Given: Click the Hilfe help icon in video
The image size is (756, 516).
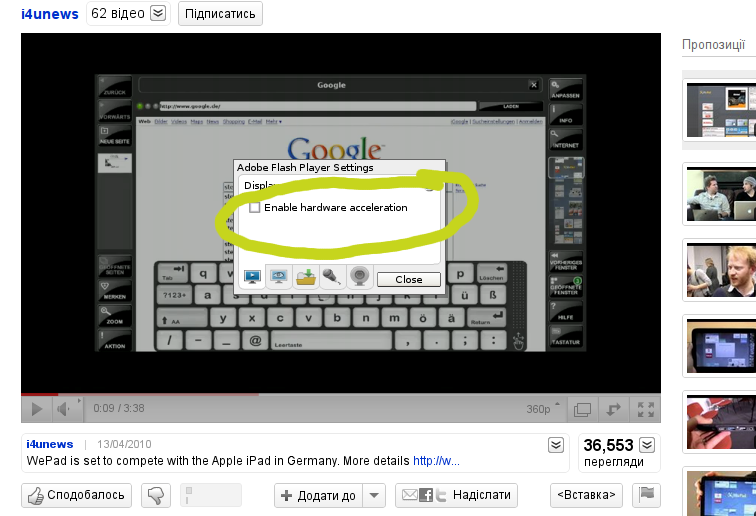Looking at the screenshot, I should coord(566,312).
